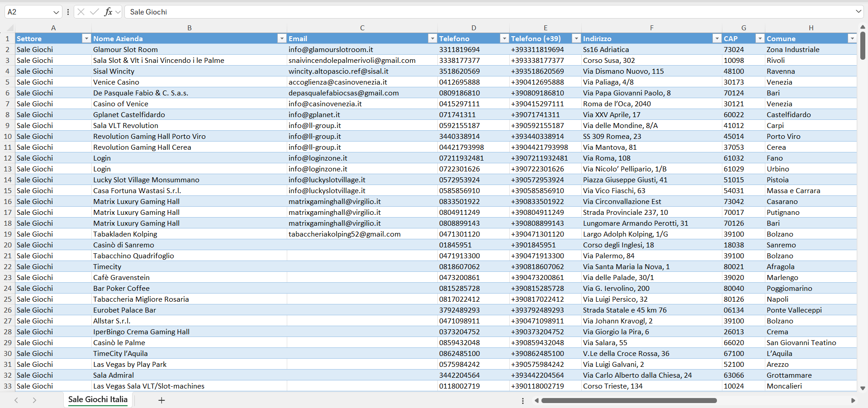Select cell Via Carlo Alberto dalla Chiesa, 24
This screenshot has width=868, height=408.
(x=652, y=375)
